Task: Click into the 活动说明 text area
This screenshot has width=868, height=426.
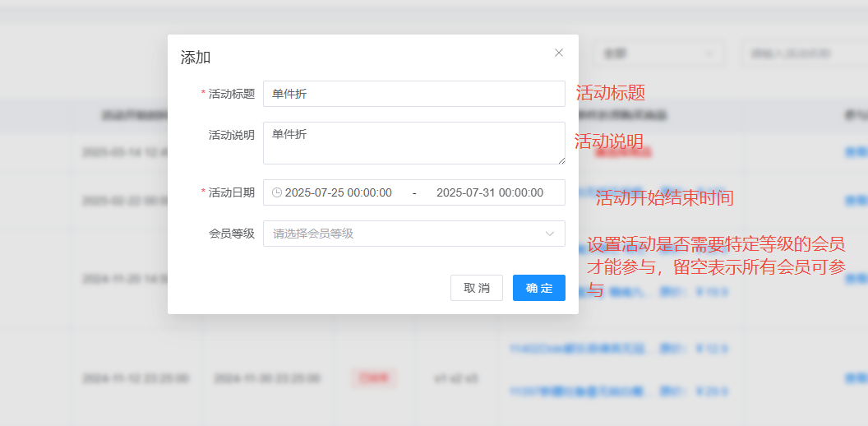Action: tap(413, 143)
